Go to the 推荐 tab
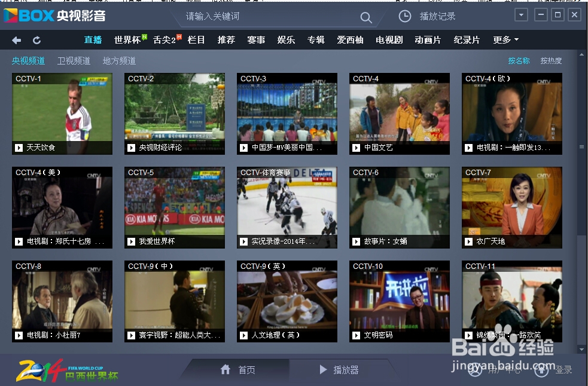 coord(226,39)
